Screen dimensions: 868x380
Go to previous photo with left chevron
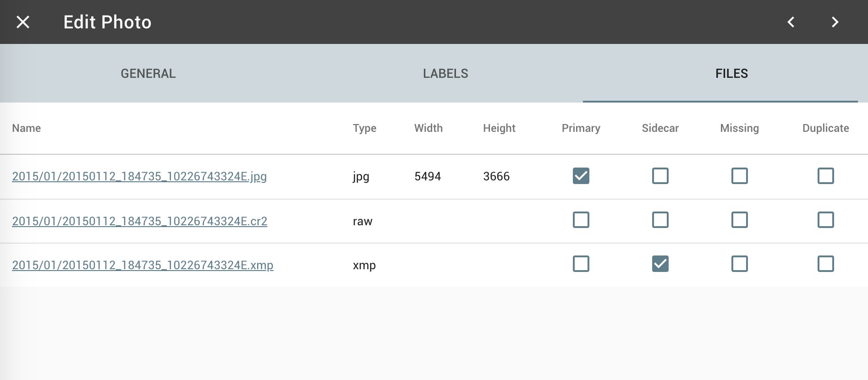[791, 22]
